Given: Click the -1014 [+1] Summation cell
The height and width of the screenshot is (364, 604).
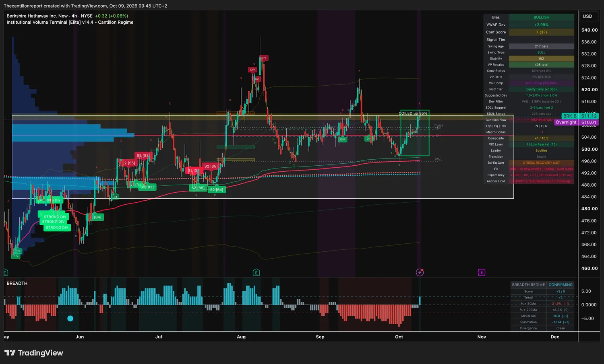Looking at the screenshot, I should (561, 322).
